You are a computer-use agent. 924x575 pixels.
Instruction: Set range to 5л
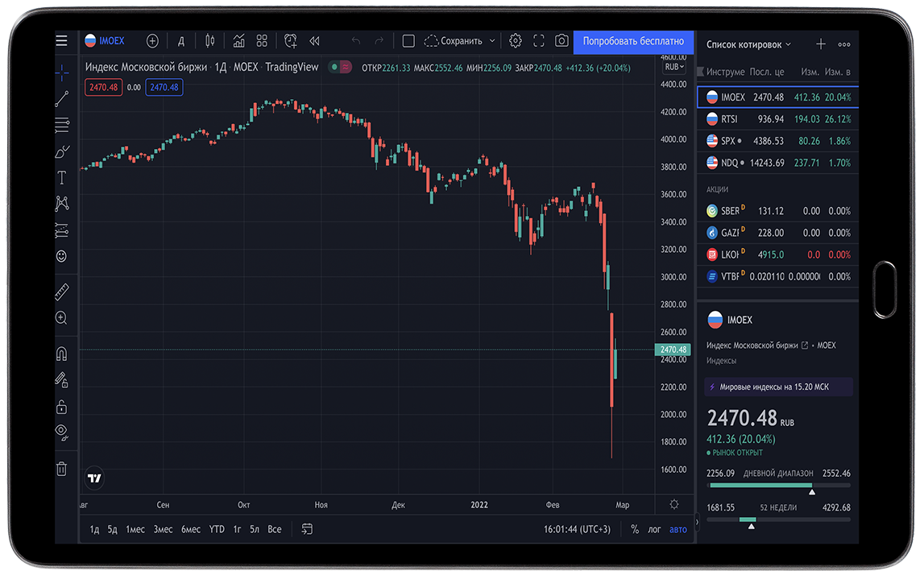[255, 529]
